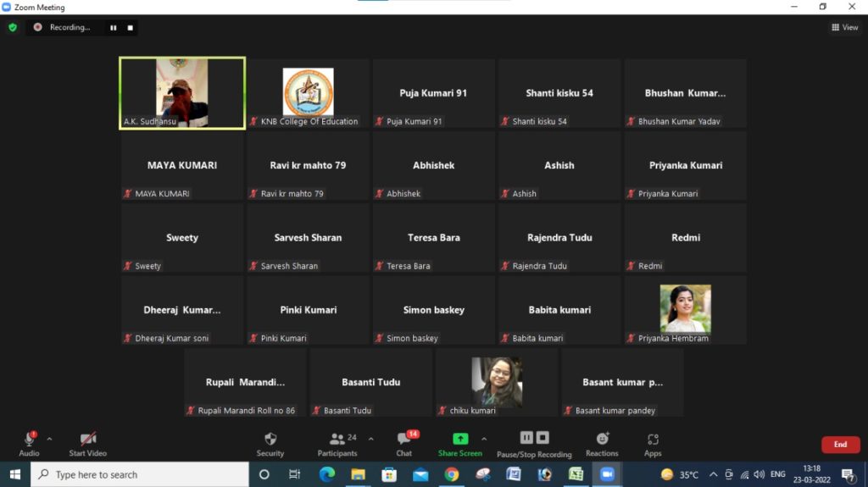Open the Reactions menu

tap(602, 444)
